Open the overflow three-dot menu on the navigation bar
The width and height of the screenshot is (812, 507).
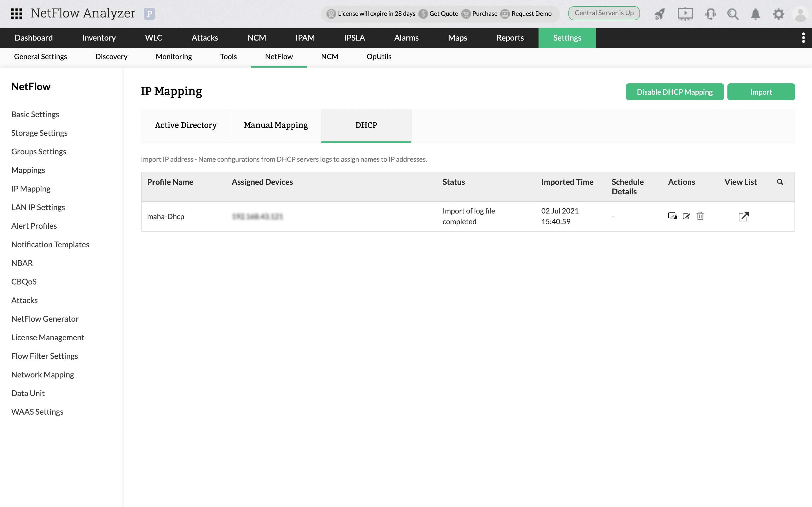(x=803, y=38)
